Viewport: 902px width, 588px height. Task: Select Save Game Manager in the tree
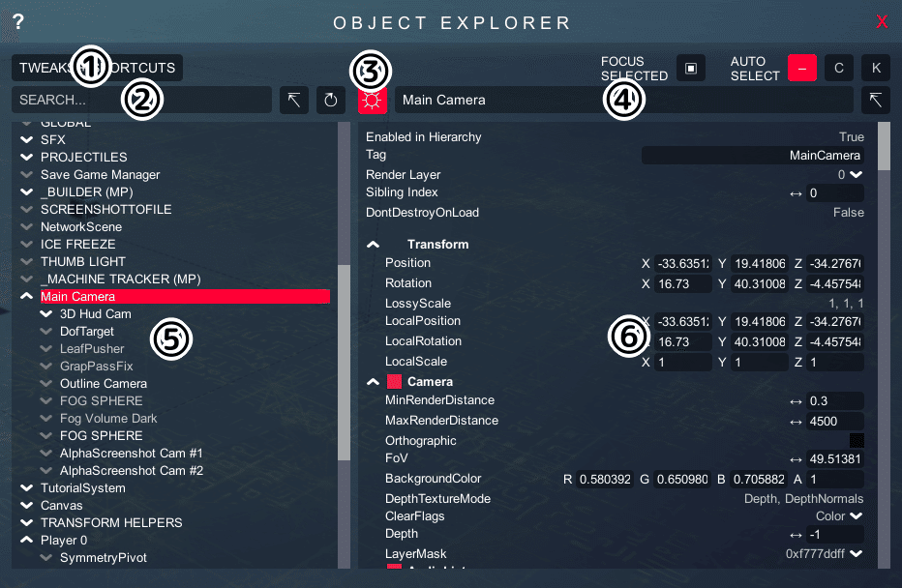[x=100, y=175]
